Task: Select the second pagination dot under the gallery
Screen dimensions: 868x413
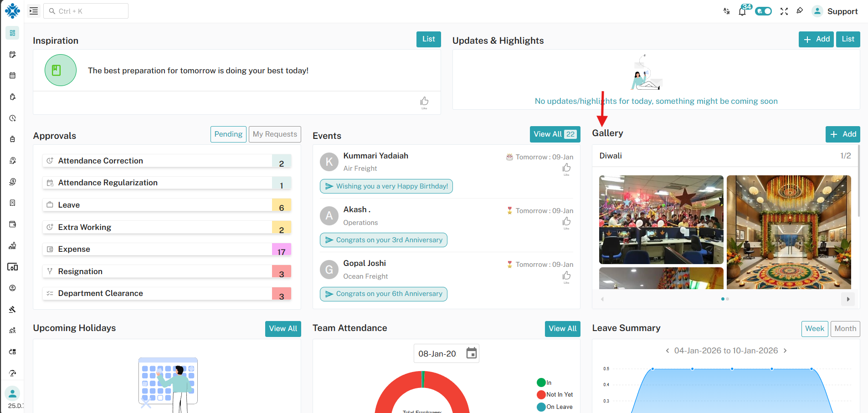Action: 727,299
